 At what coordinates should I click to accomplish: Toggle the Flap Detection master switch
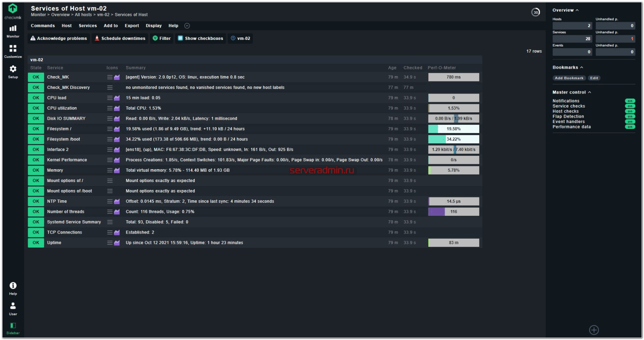(630, 116)
